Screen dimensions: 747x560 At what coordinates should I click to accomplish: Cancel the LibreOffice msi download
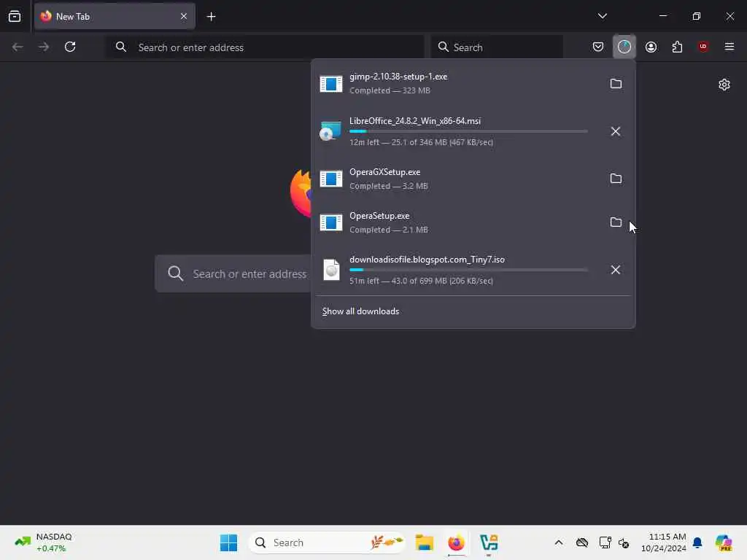(616, 131)
